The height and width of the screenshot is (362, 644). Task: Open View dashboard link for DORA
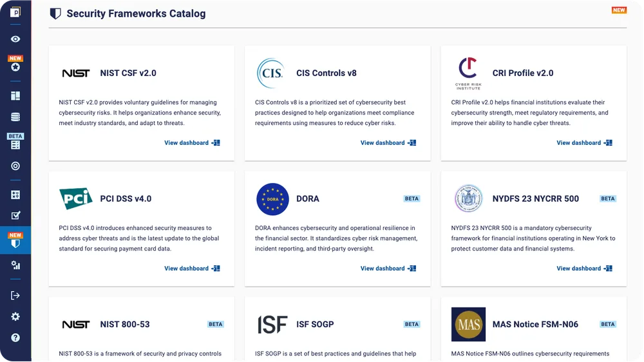point(388,269)
